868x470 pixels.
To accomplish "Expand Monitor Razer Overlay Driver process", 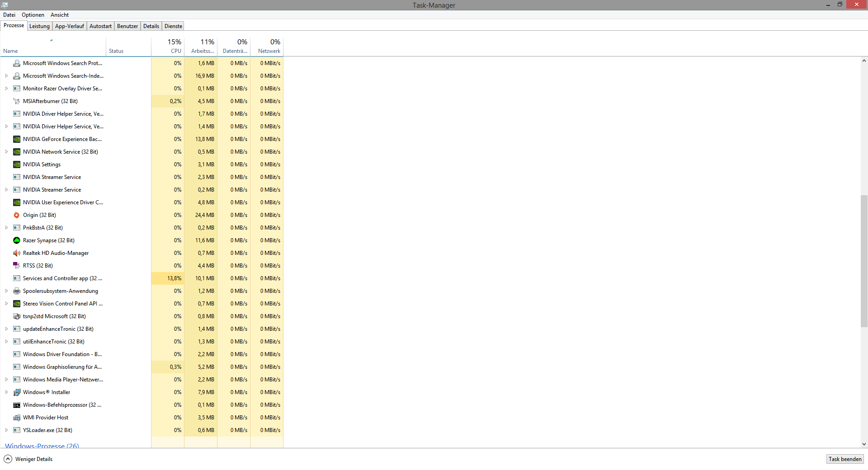I will (6, 89).
